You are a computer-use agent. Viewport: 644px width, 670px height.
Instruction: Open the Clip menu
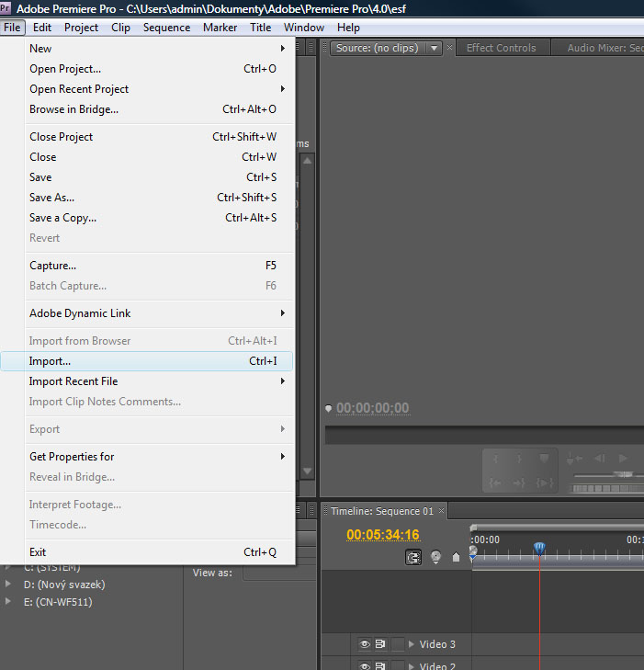[120, 28]
